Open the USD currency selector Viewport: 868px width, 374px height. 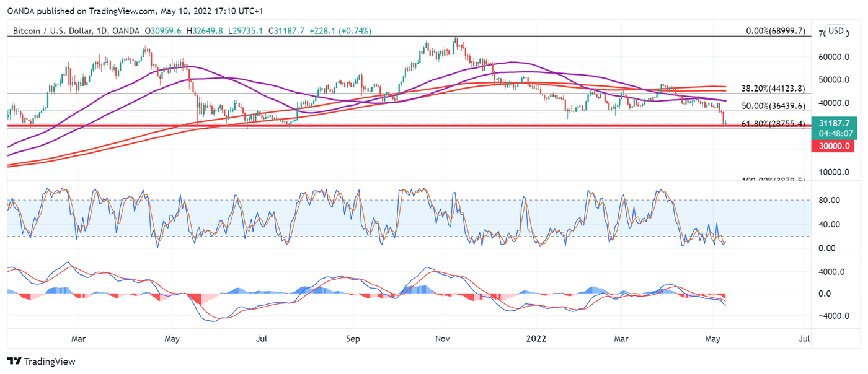[836, 31]
